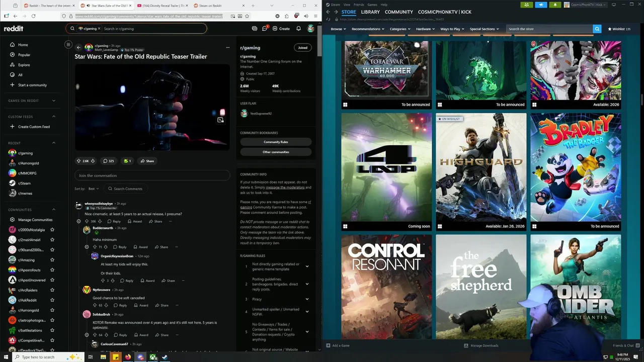This screenshot has height=362, width=644.
Task: Collapse Reddit left sidebar with hamburger button
Action: 68,45
